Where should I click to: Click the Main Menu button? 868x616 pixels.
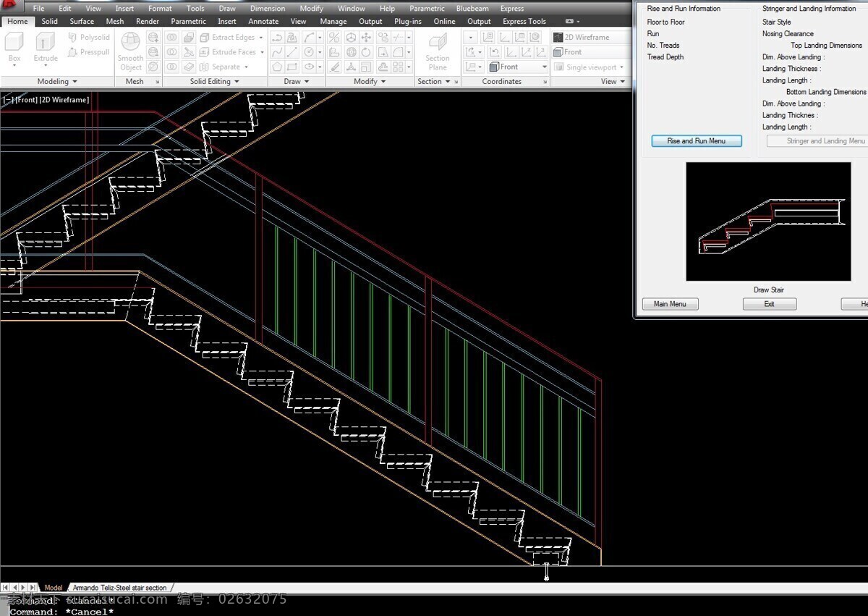tap(670, 304)
